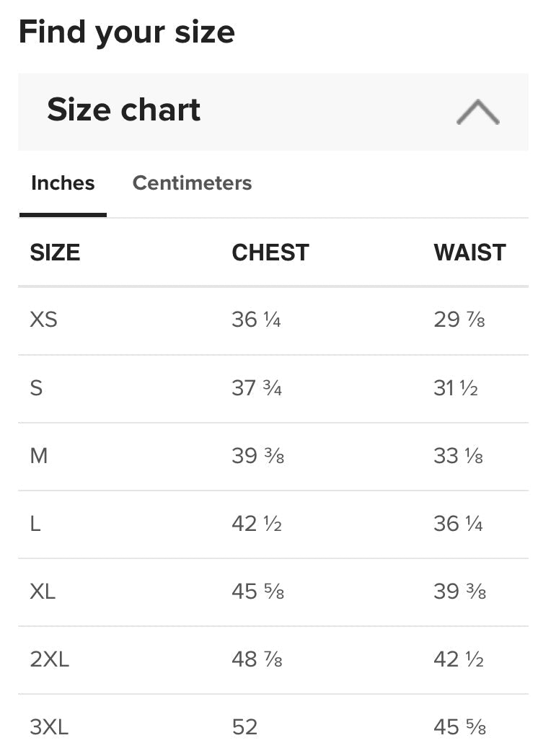The image size is (538, 756).
Task: Click the 3XL size row label
Action: click(x=49, y=727)
